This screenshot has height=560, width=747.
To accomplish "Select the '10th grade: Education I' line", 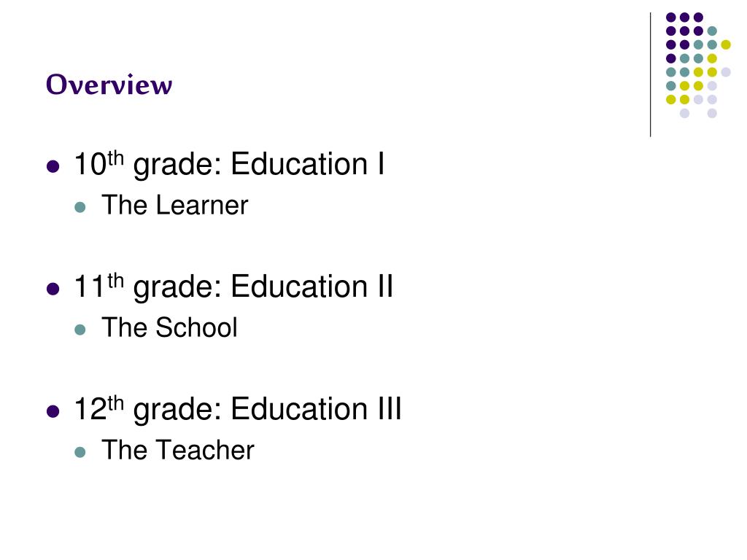I will (229, 164).
